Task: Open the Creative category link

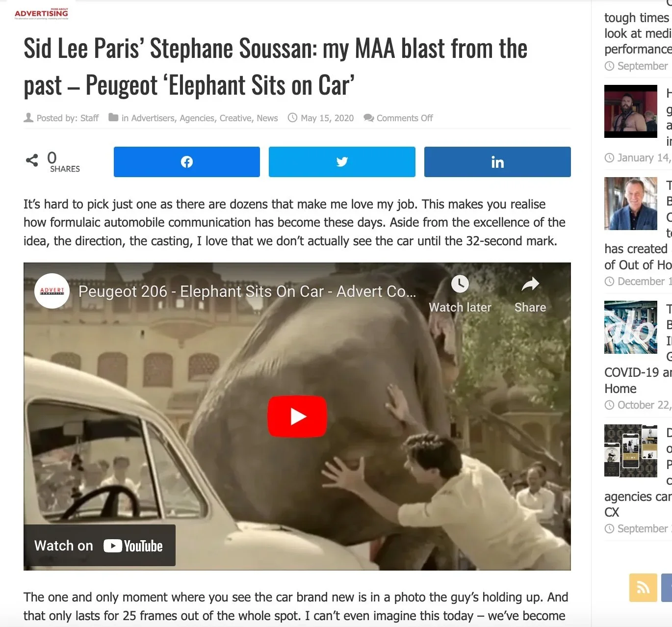Action: [x=235, y=118]
